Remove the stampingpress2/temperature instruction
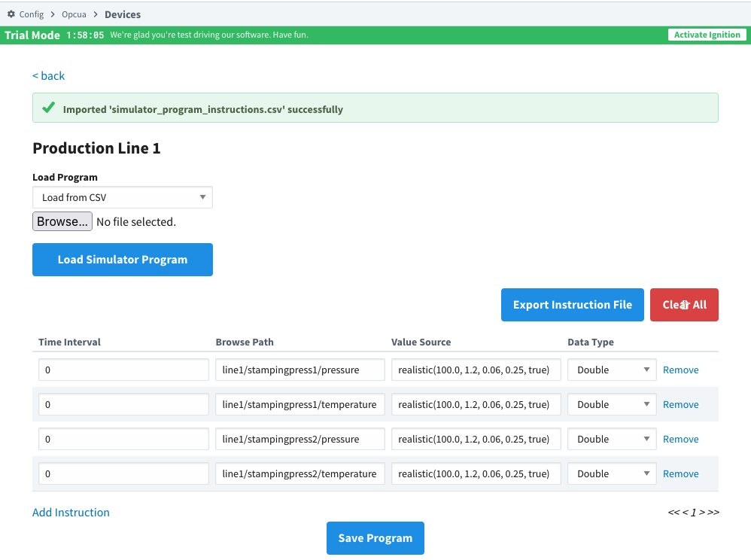This screenshot has height=560, width=751. click(680, 473)
